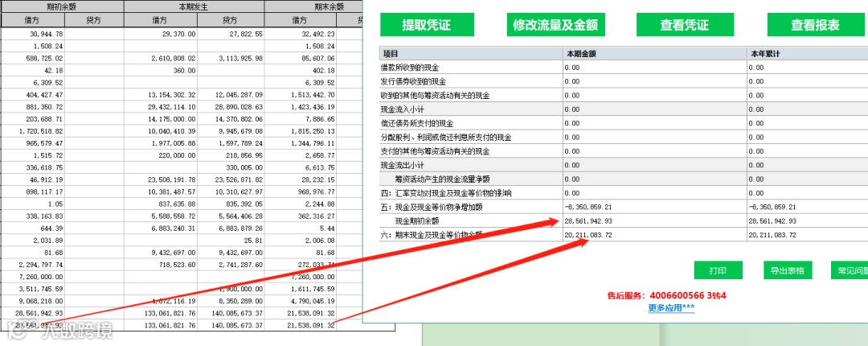
Task: Click ledger cell 28,890,028.63
Action: [x=239, y=107]
